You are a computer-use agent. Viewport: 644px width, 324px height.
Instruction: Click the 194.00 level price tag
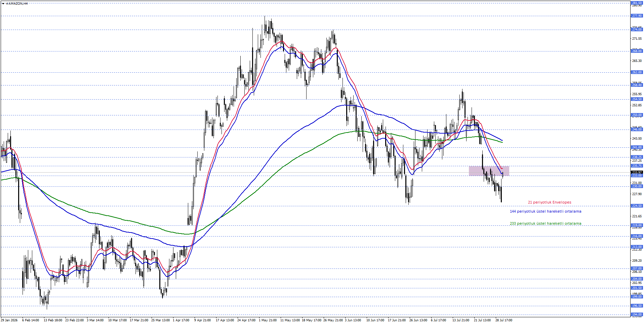click(x=637, y=315)
